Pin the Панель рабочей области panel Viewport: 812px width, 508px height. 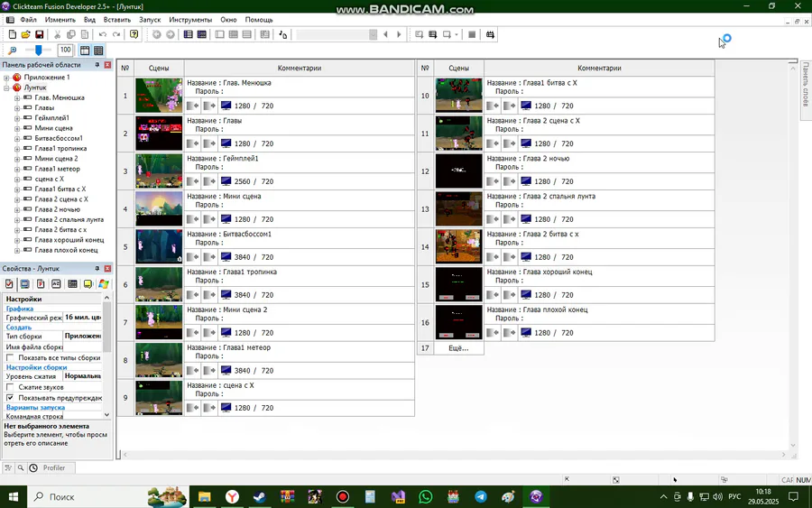(x=97, y=65)
